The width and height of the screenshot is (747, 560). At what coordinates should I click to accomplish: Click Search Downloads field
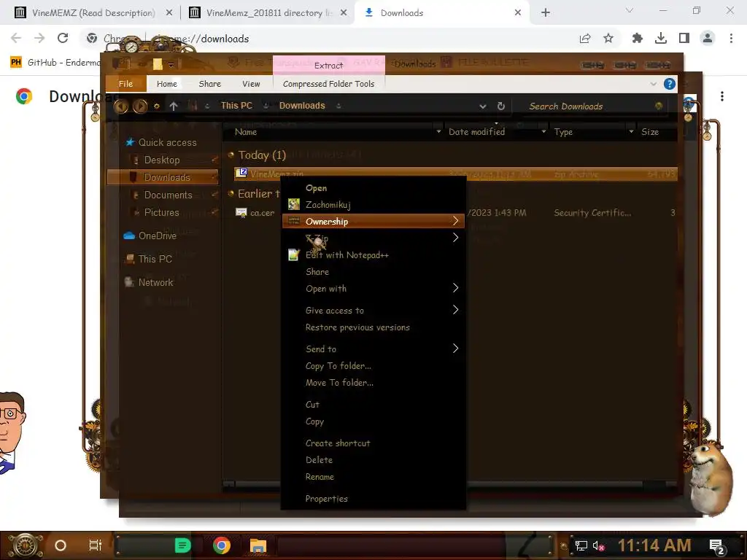coord(591,106)
